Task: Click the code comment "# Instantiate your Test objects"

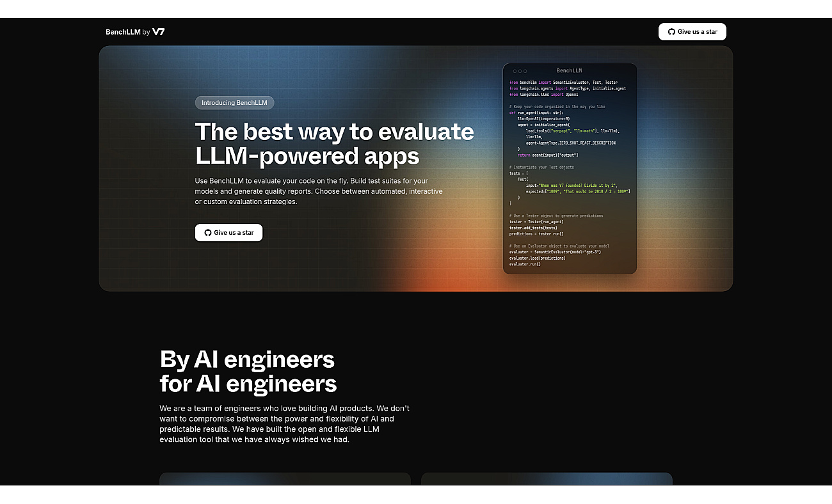Action: coord(541,168)
